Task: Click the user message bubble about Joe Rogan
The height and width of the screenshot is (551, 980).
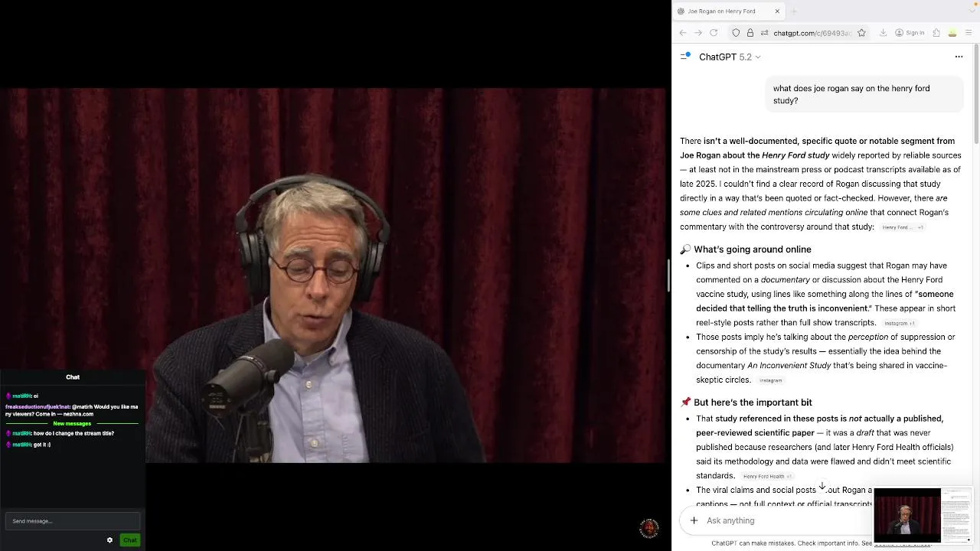Action: 864,94
